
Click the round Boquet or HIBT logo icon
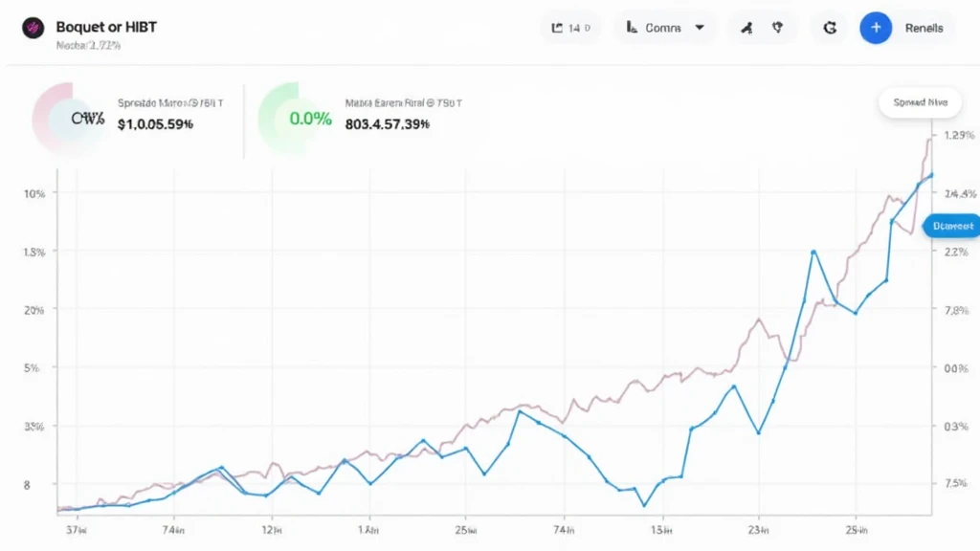pyautogui.click(x=33, y=28)
